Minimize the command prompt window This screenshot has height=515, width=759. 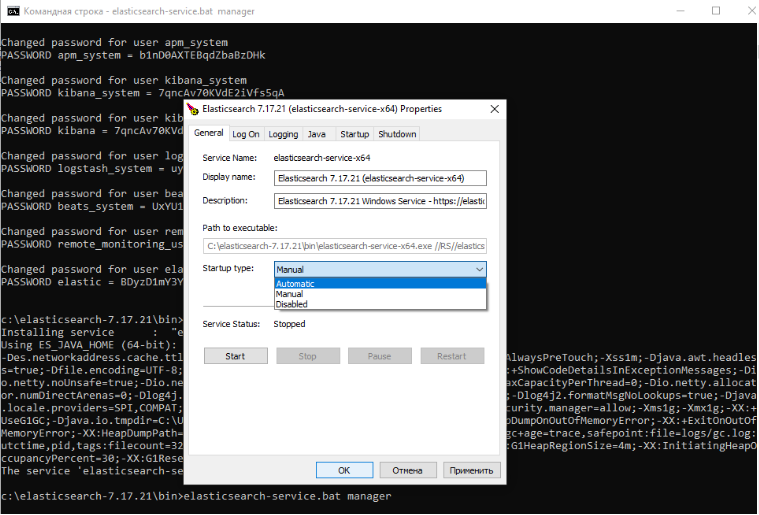(x=680, y=11)
